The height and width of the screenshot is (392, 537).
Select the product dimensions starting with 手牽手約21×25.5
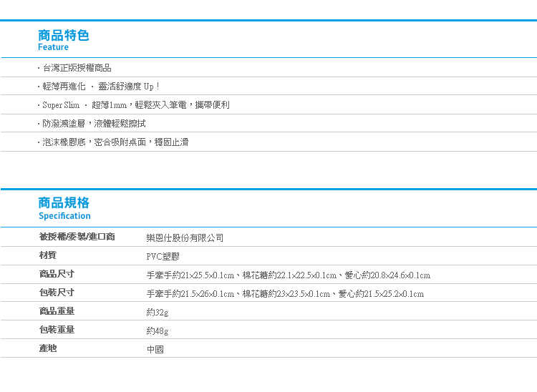pos(288,275)
